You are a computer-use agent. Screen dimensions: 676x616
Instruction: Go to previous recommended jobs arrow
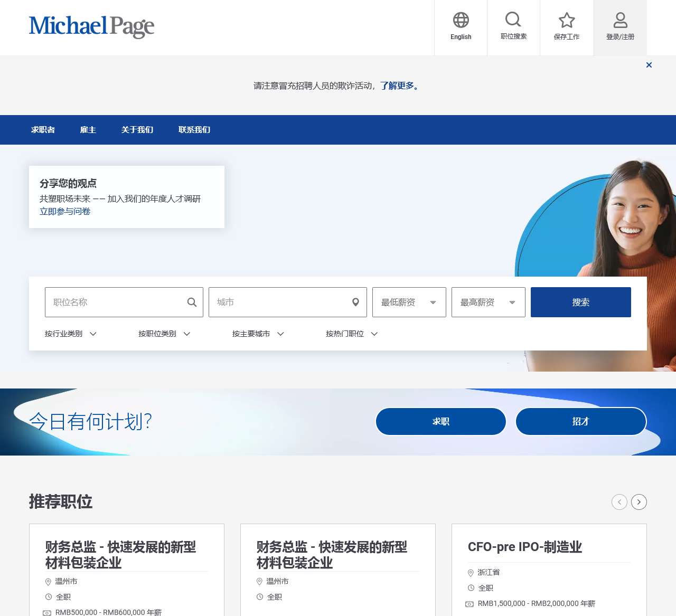[619, 502]
